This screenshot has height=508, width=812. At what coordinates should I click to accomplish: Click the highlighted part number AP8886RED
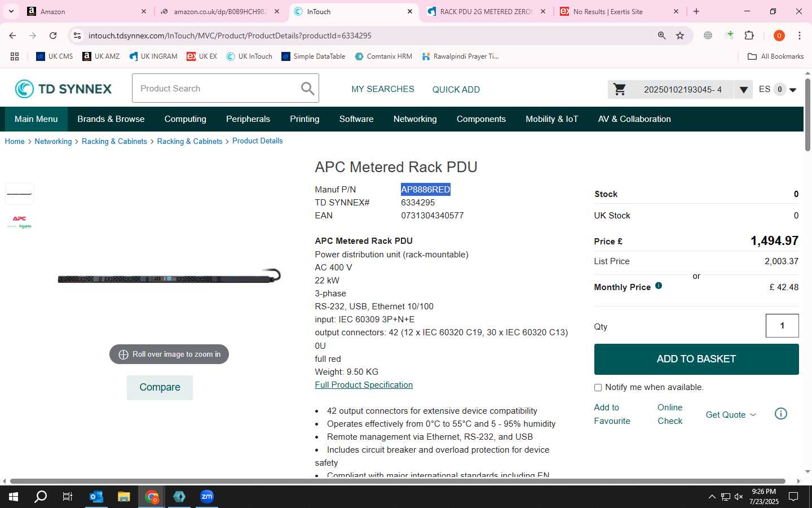[426, 190]
